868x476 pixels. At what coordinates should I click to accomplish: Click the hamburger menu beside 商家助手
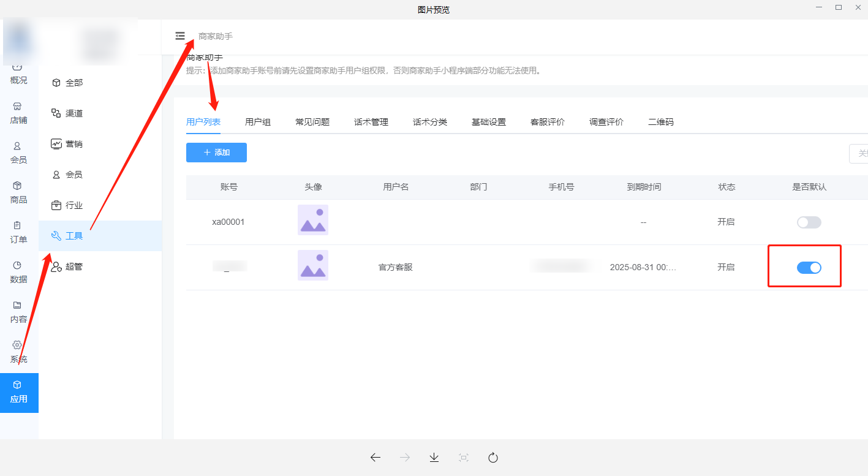(x=180, y=36)
